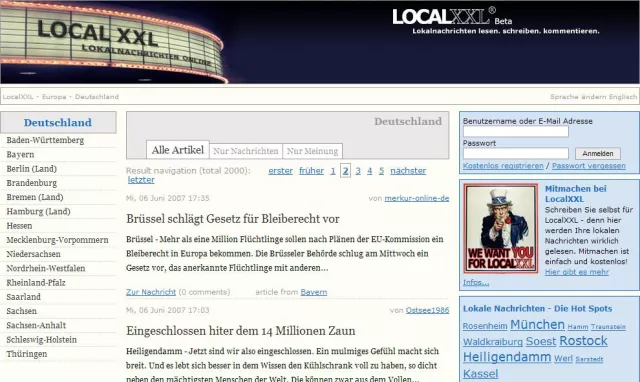Jump to the letzter results page
The height and width of the screenshot is (382, 640).
tap(141, 180)
